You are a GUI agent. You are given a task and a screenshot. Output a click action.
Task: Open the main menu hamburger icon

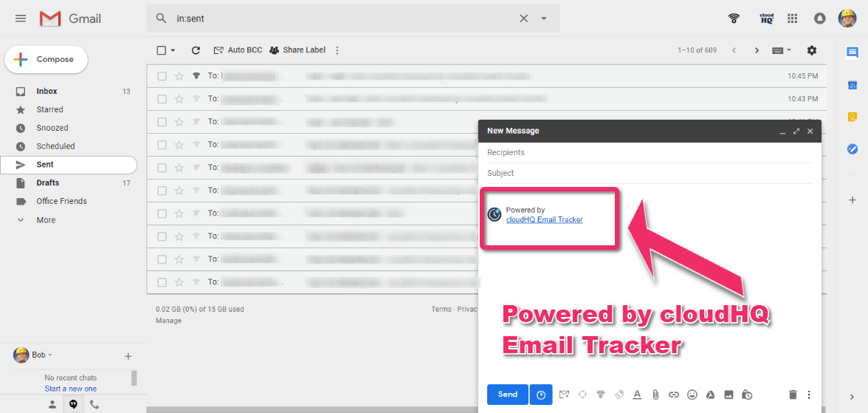click(21, 18)
